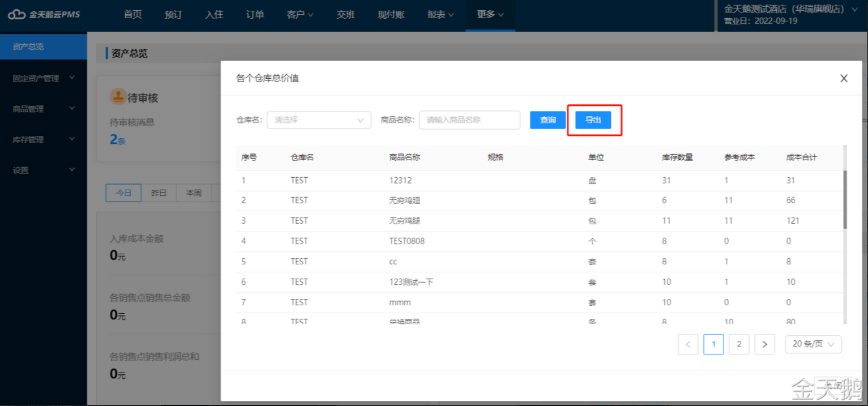Image resolution: width=868 pixels, height=406 pixels.
Task: Click the 查询 button
Action: click(548, 120)
